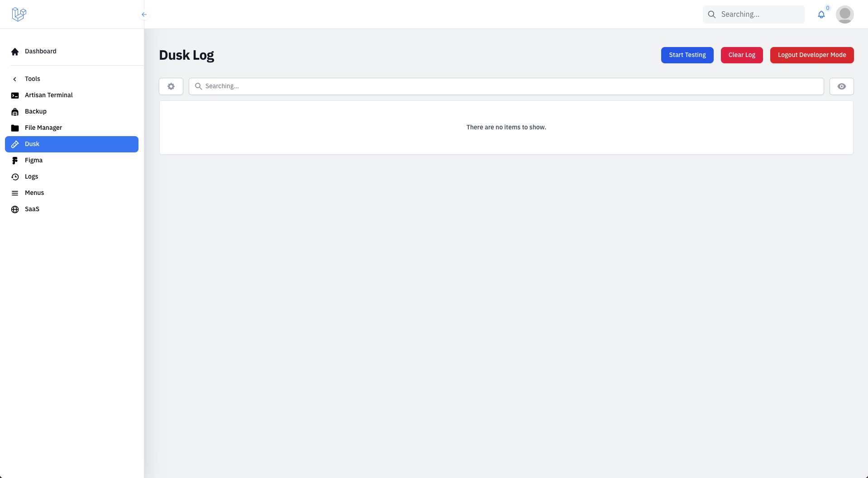Select Dusk in the sidebar

tap(72, 144)
